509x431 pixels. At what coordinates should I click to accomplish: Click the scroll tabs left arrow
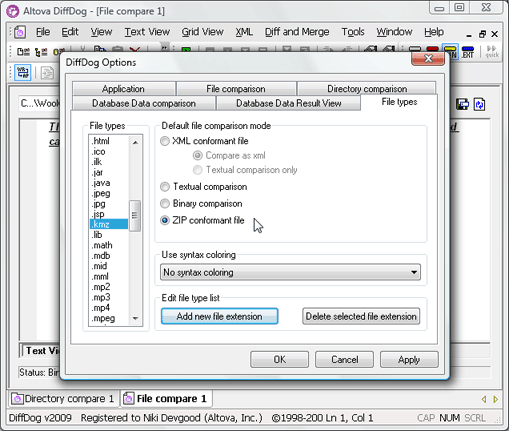coord(484,399)
